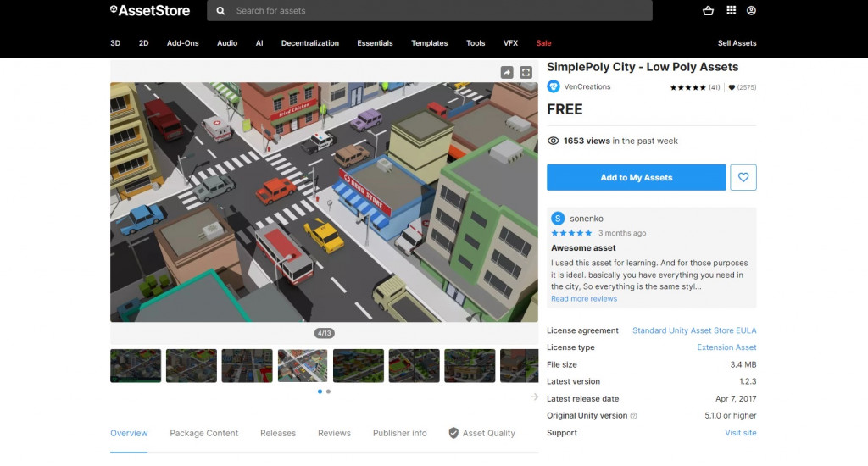Image resolution: width=868 pixels, height=466 pixels.
Task: Switch to the Asset Quality tab
Action: (481, 433)
